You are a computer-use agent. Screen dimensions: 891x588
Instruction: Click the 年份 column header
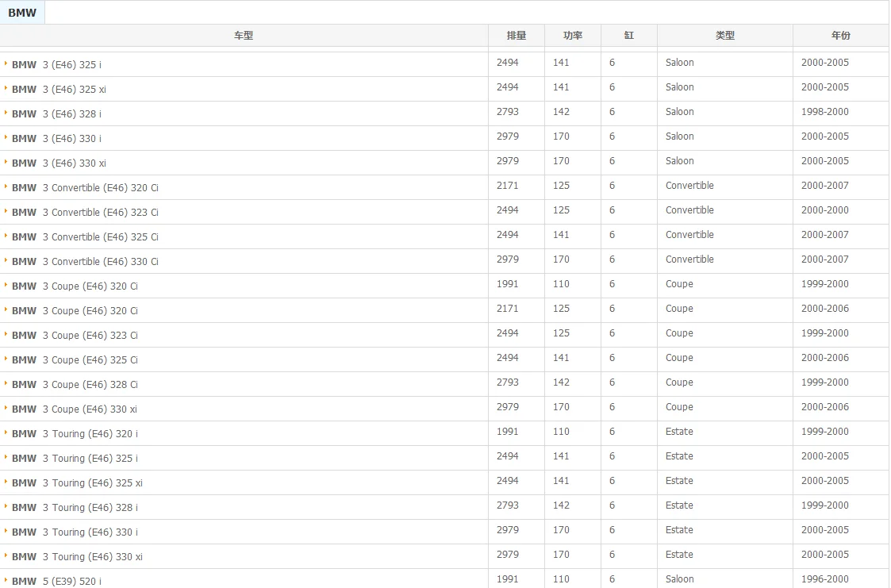(x=841, y=35)
